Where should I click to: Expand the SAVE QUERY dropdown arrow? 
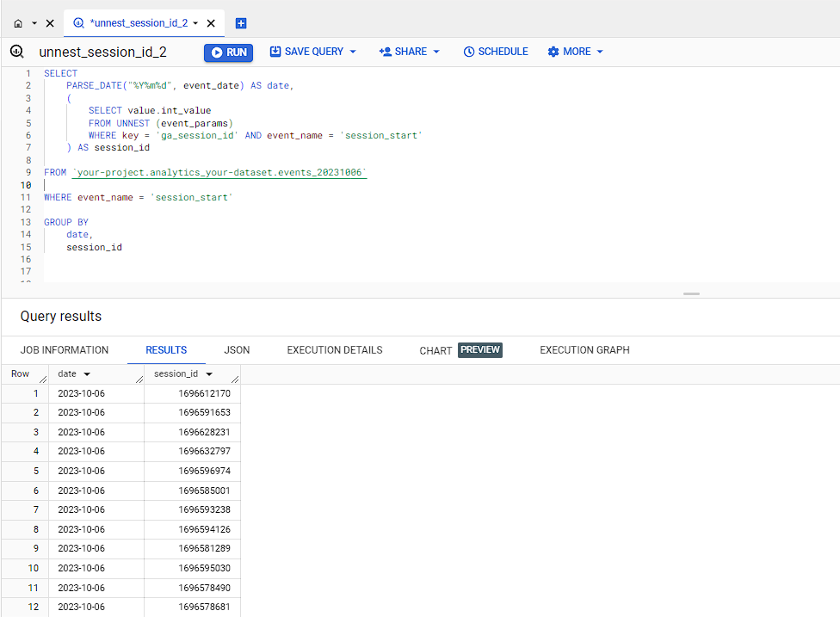point(353,52)
